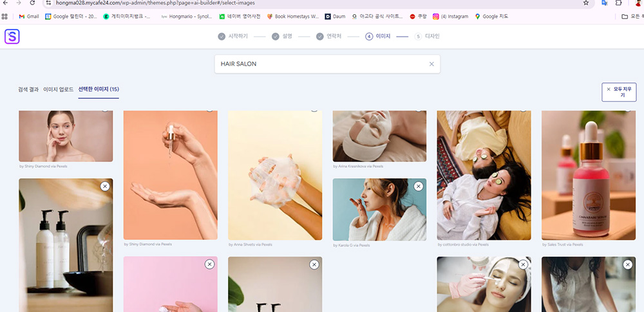
Task: Deselect the pink background hand image
Action: pos(209,264)
